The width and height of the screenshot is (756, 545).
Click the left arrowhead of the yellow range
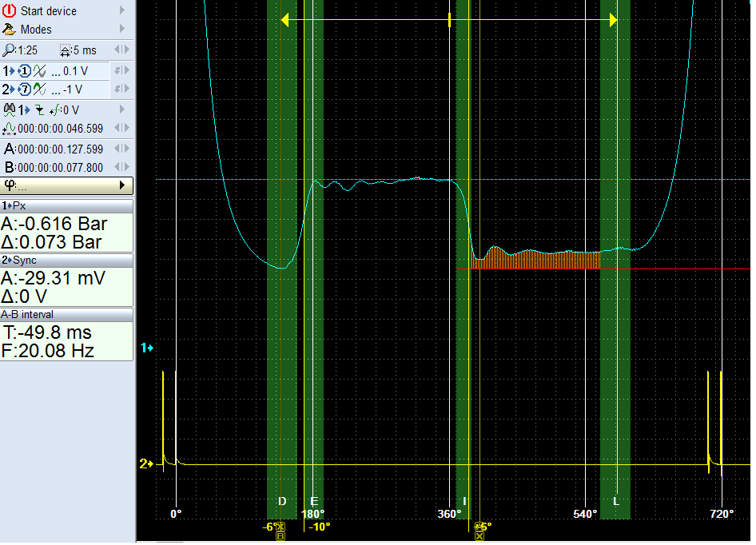point(285,20)
